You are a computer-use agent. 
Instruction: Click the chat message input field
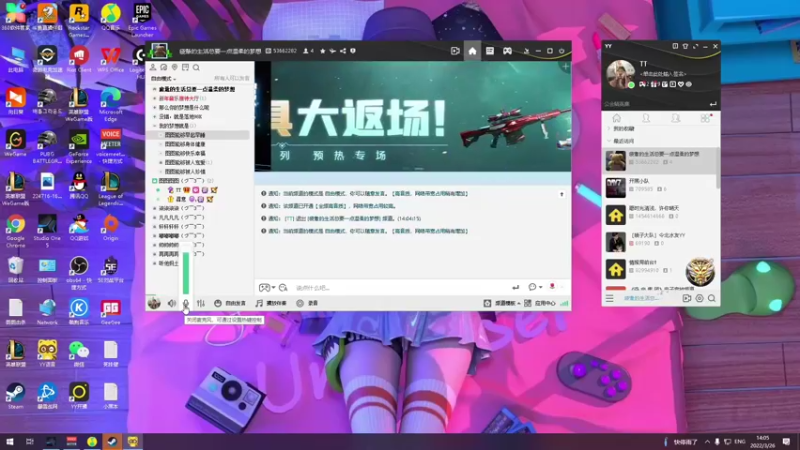(401, 288)
